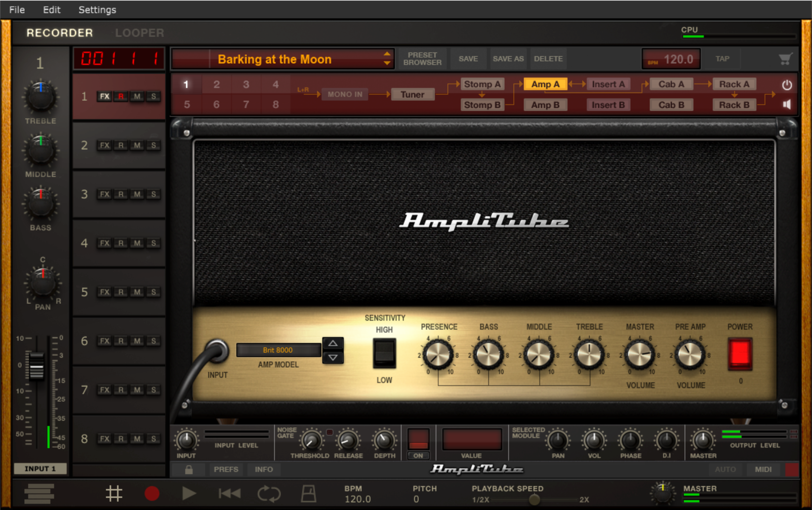The height and width of the screenshot is (510, 812).
Task: Toggle the loop playback icon
Action: point(269,493)
